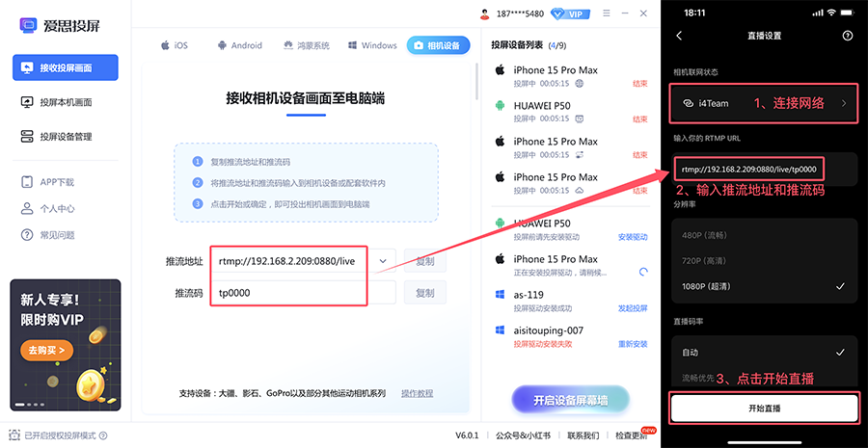
Task: Tap the battery icon in the phone status bar
Action: pos(848,13)
